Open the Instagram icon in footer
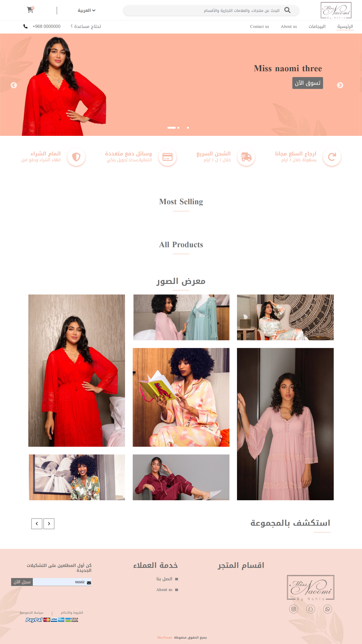This screenshot has height=644, width=362. click(x=294, y=609)
